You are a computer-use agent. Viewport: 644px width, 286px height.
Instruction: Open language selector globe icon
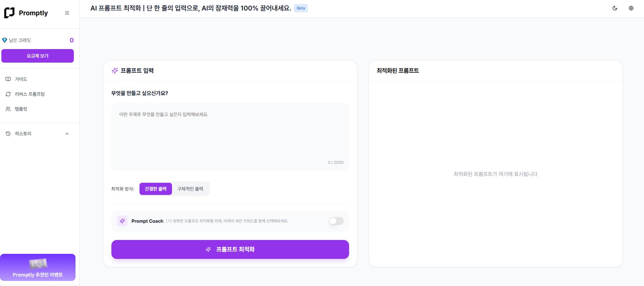point(631,8)
